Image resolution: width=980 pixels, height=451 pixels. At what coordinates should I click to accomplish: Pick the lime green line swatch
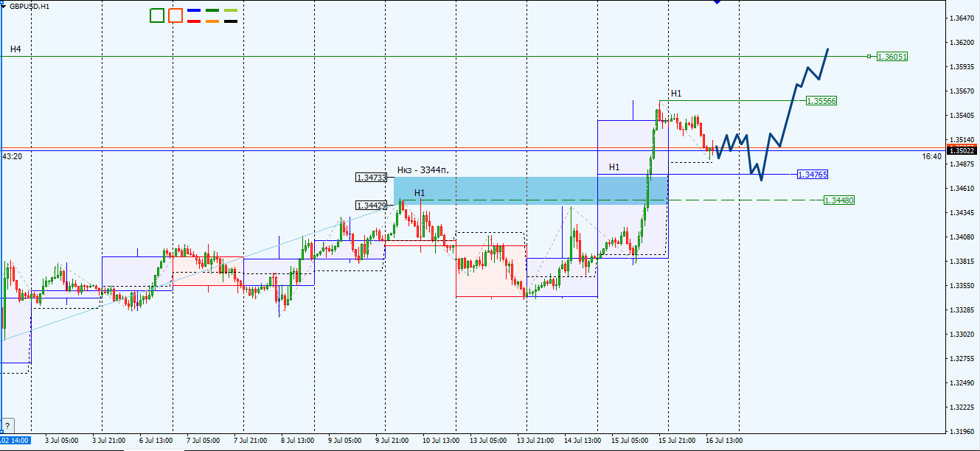point(230,11)
